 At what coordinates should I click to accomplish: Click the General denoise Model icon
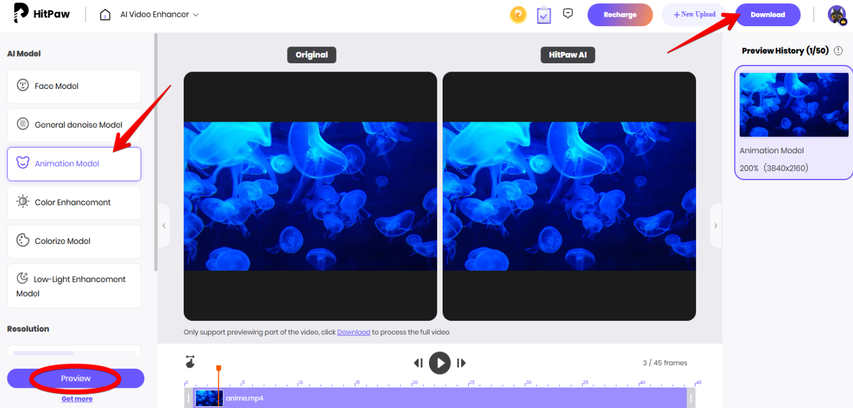(22, 124)
